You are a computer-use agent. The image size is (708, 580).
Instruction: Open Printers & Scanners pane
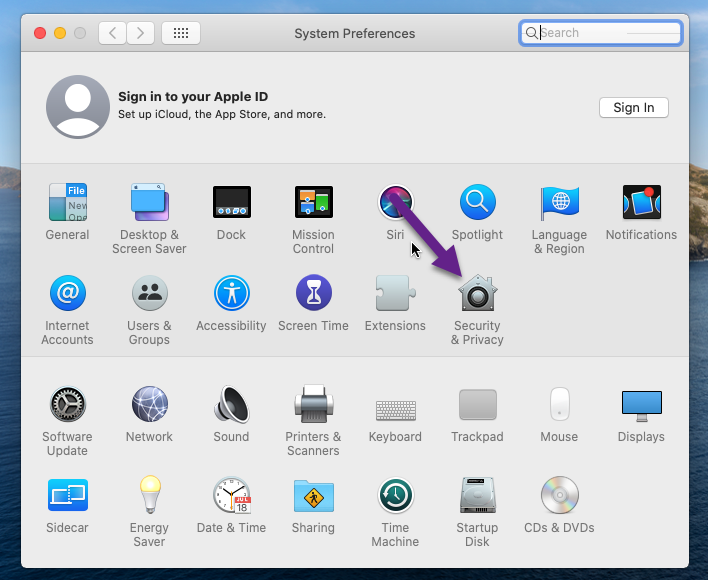click(x=313, y=404)
